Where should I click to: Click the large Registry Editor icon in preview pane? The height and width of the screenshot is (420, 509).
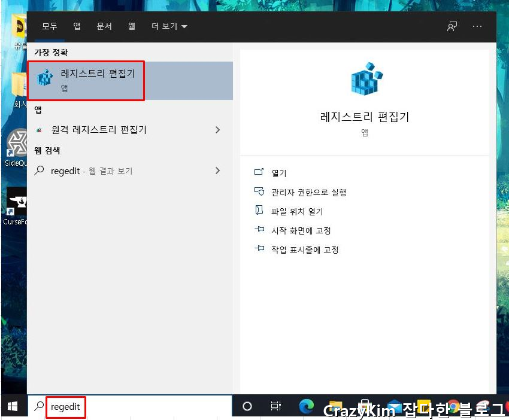[367, 79]
